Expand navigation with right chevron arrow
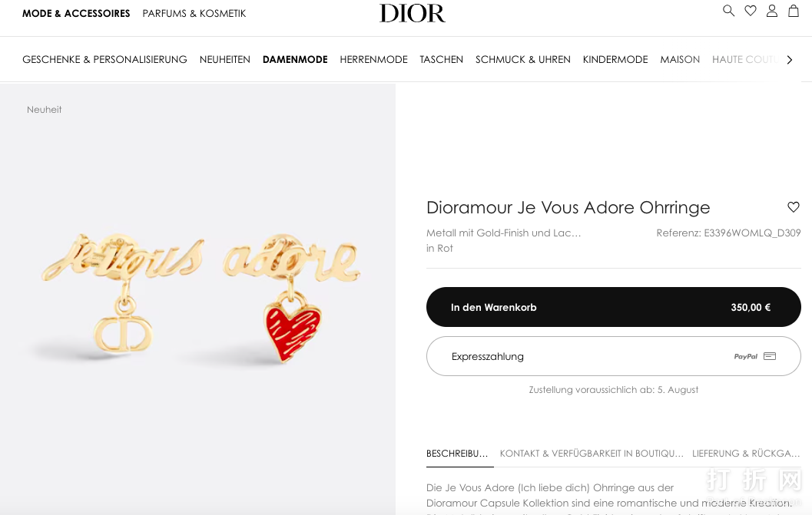This screenshot has height=515, width=812. click(x=789, y=60)
